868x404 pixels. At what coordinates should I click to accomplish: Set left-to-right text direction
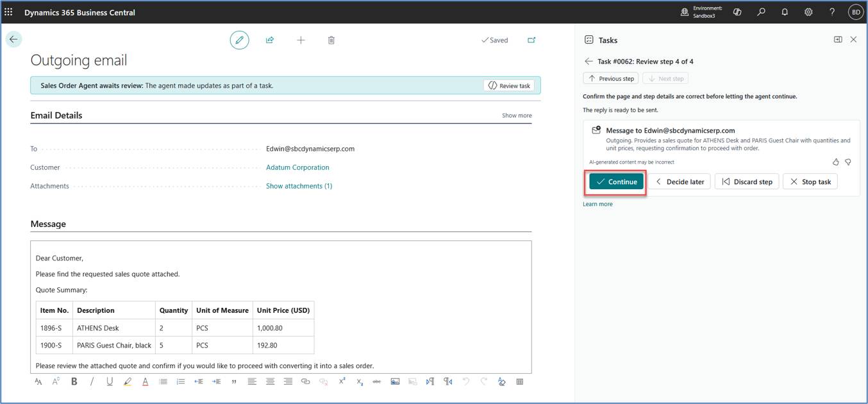[430, 382]
